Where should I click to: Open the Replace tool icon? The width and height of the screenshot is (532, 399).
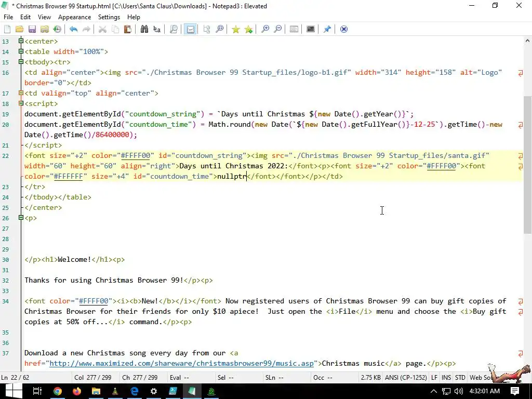[157, 29]
